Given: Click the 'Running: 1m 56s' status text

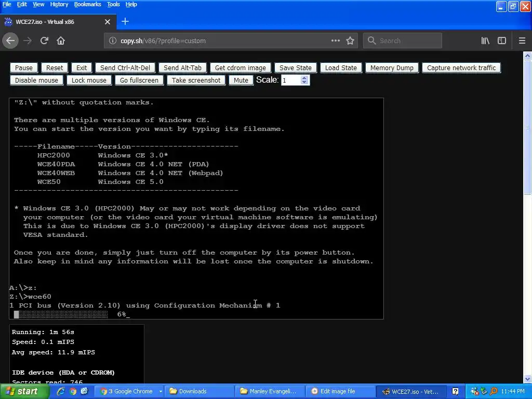Looking at the screenshot, I should tap(43, 332).
